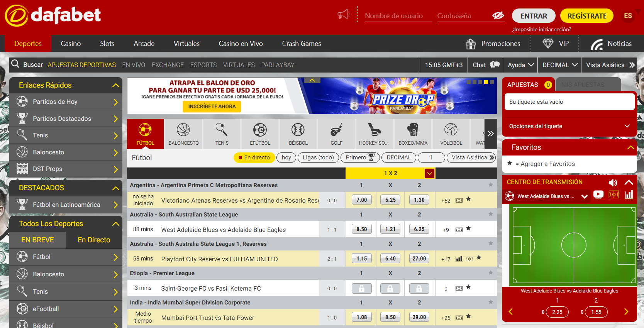The image size is (644, 328).
Task: Open the Casino menu
Action: tap(71, 44)
